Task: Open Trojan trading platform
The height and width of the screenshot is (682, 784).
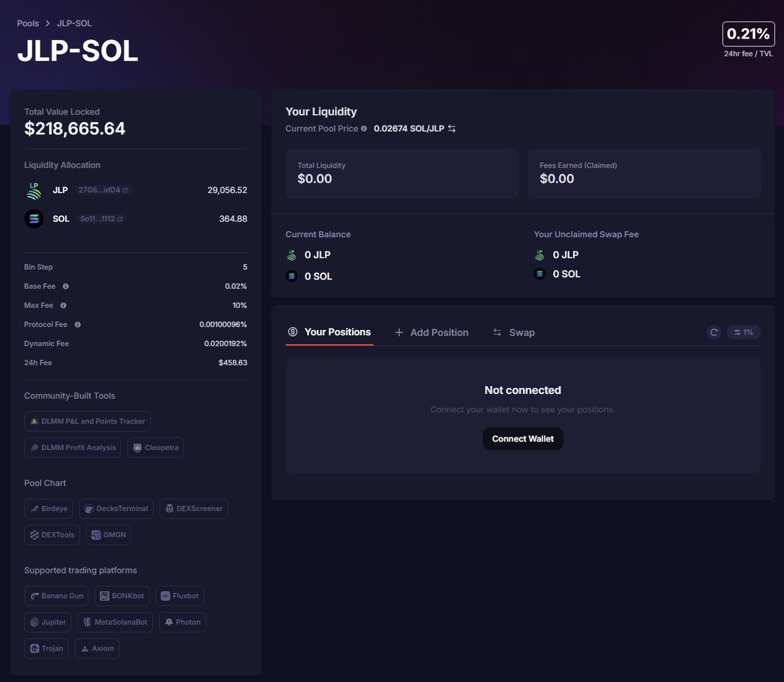Action: point(46,648)
